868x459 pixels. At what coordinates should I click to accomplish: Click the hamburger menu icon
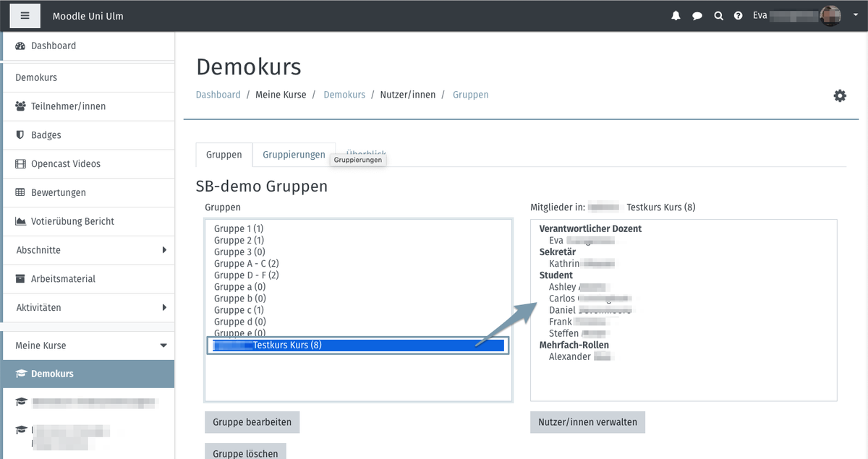[25, 15]
